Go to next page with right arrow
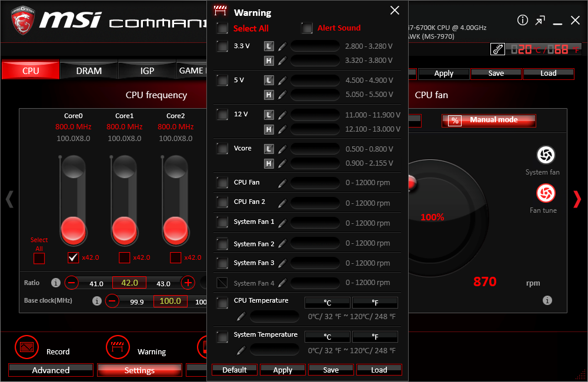 pos(577,199)
